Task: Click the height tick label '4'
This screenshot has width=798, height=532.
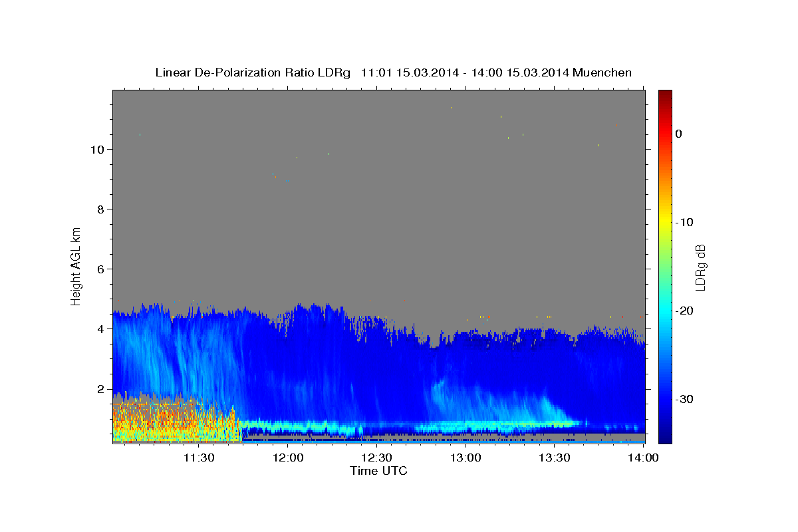Action: (x=100, y=329)
